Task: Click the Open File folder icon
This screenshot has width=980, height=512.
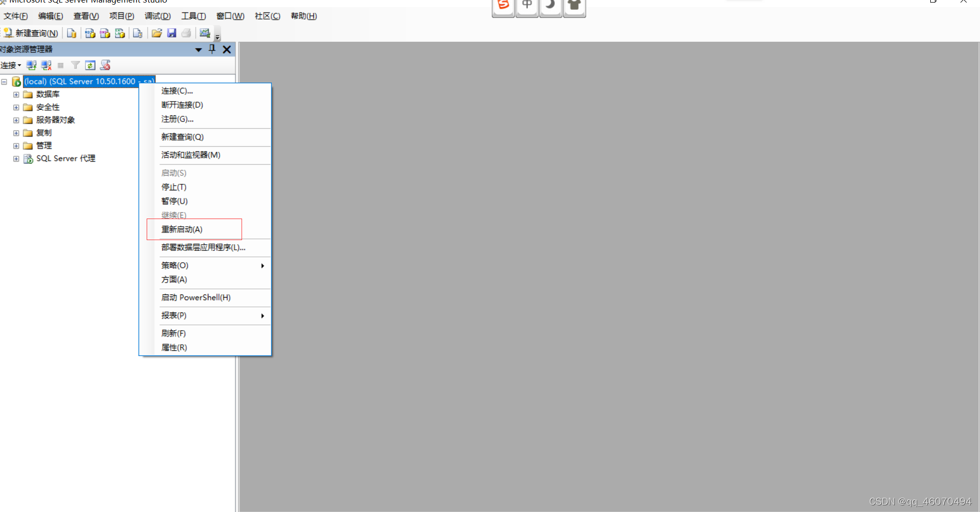Action: [157, 33]
